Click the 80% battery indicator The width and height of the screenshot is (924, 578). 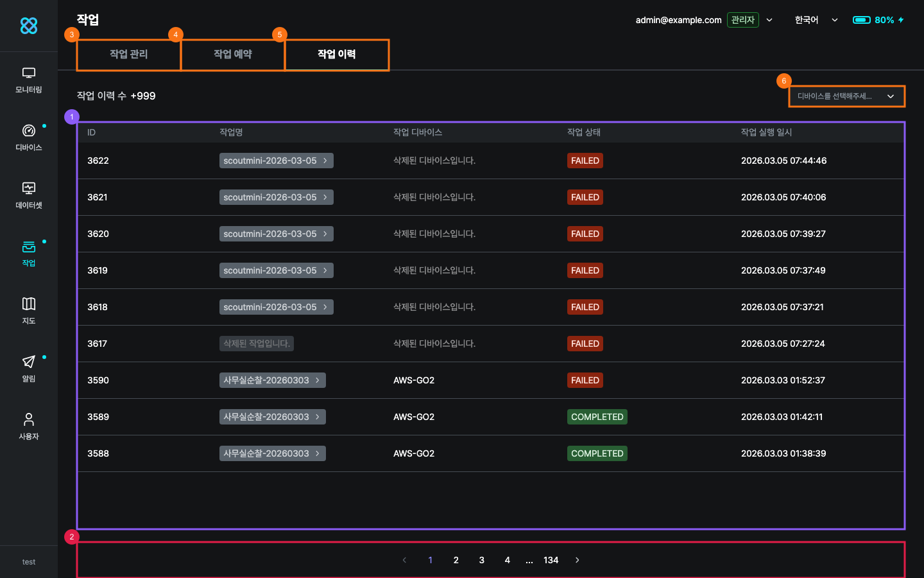click(x=878, y=20)
